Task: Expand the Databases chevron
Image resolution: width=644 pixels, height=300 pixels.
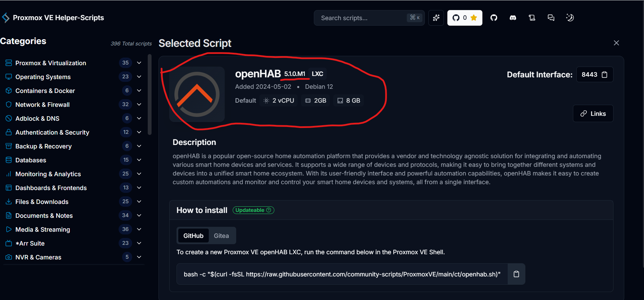Action: 139,160
